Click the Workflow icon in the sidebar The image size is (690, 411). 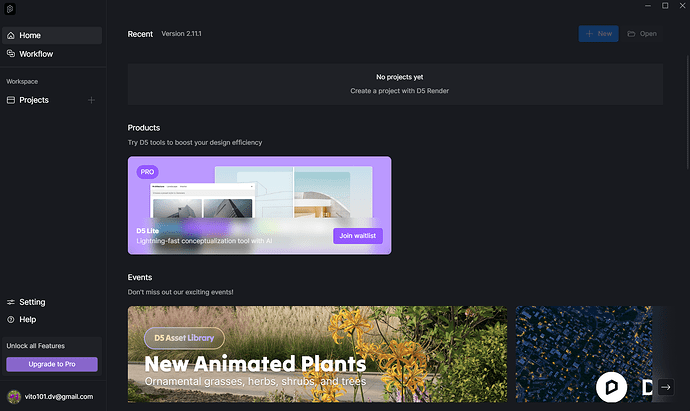(11, 54)
